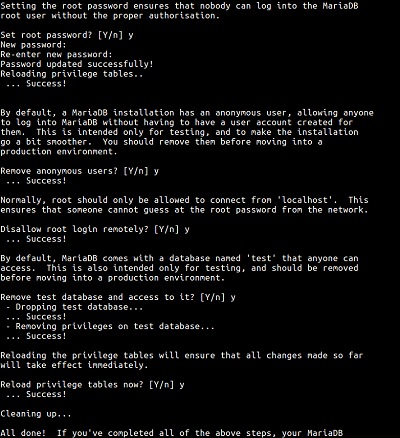The height and width of the screenshot is (438, 400).
Task: Click the 'Reload privilege tables now?' prompt
Action: tap(92, 385)
